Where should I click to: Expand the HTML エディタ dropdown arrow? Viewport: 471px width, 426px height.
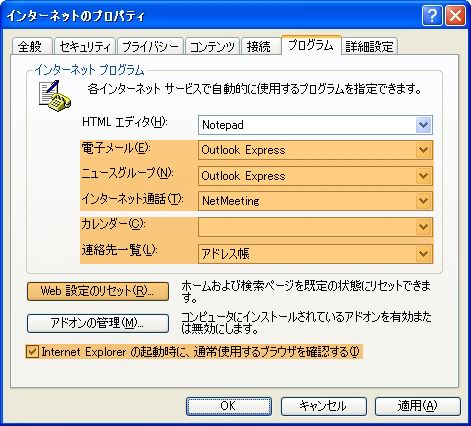pyautogui.click(x=423, y=125)
